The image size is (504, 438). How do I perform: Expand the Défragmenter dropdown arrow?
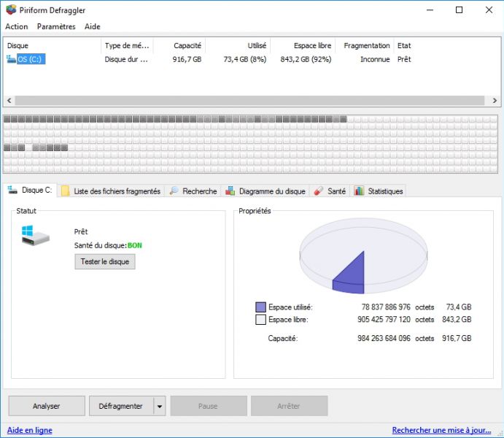coord(160,406)
